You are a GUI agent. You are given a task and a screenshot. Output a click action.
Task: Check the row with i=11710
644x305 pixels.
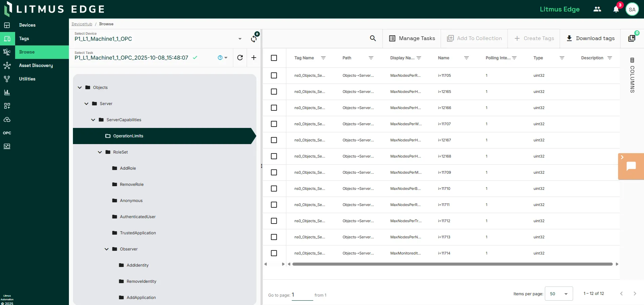pos(274,189)
